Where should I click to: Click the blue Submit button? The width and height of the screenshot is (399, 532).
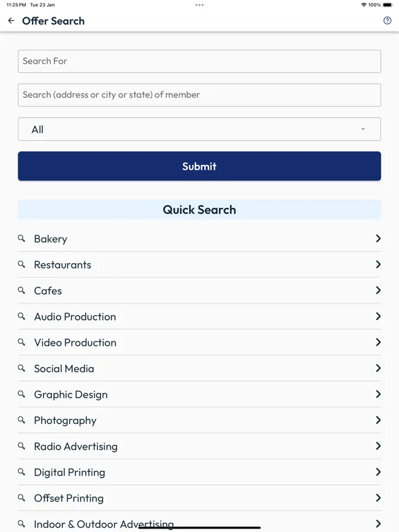tap(199, 166)
